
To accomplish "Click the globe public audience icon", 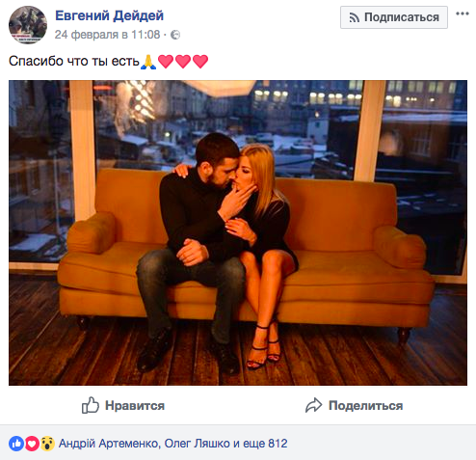I will (175, 35).
